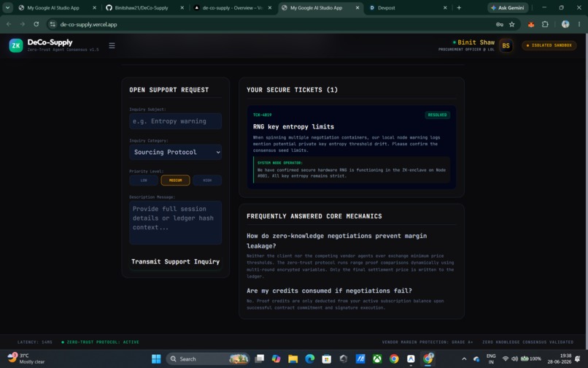
Task: Switch to the first My Google AI Studio App tab
Action: click(53, 7)
